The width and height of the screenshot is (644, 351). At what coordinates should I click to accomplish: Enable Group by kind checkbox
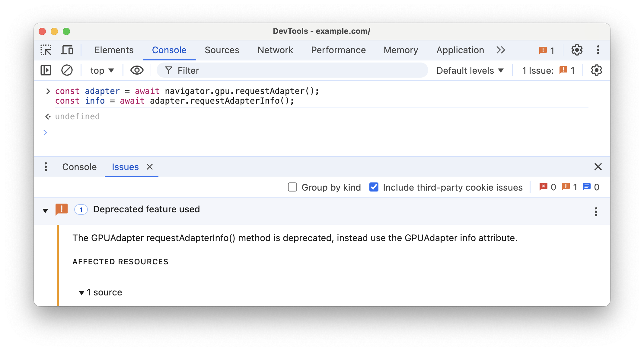pos(292,187)
